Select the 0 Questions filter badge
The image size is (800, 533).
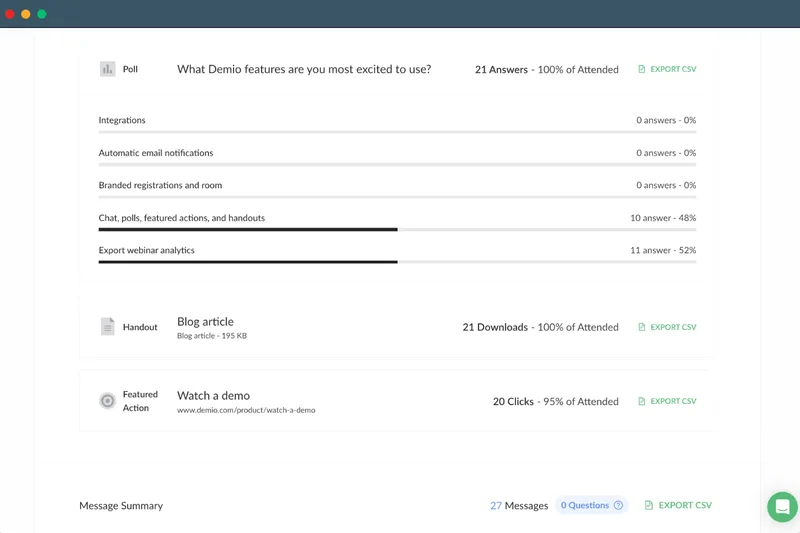[585, 506]
